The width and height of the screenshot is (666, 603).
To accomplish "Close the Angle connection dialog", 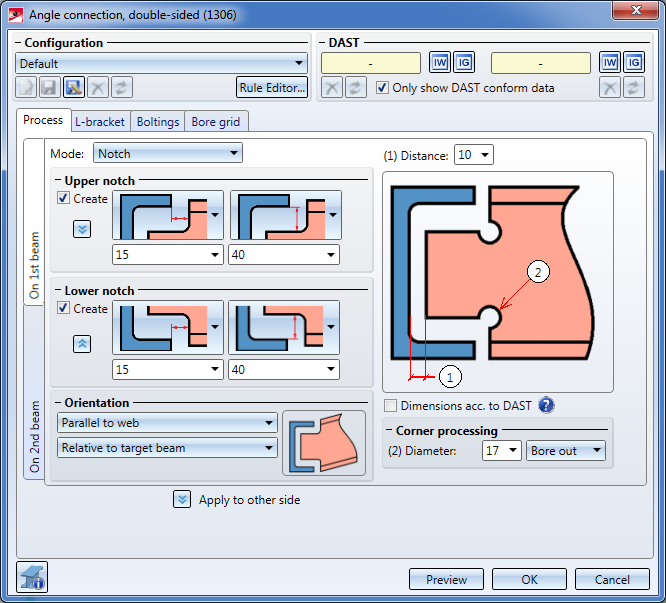I will pyautogui.click(x=635, y=10).
